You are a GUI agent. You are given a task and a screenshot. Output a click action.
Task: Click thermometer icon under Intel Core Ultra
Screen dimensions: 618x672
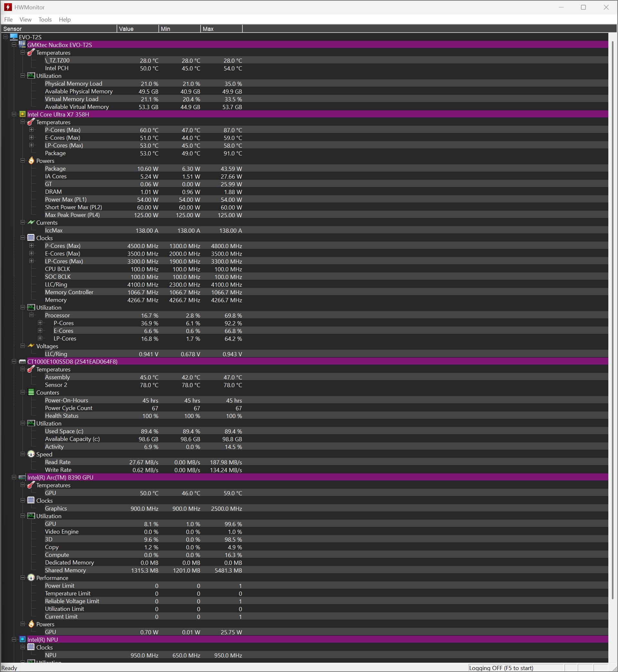click(31, 122)
